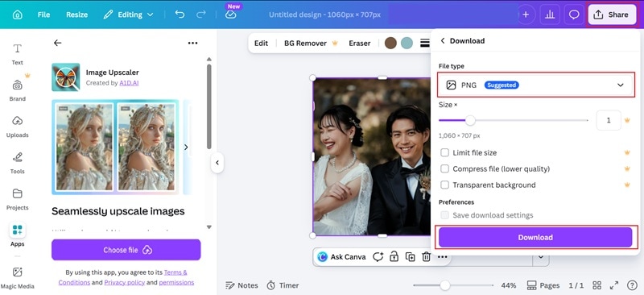The height and width of the screenshot is (295, 644).
Task: Open the Text sidebar tab
Action: (x=17, y=54)
